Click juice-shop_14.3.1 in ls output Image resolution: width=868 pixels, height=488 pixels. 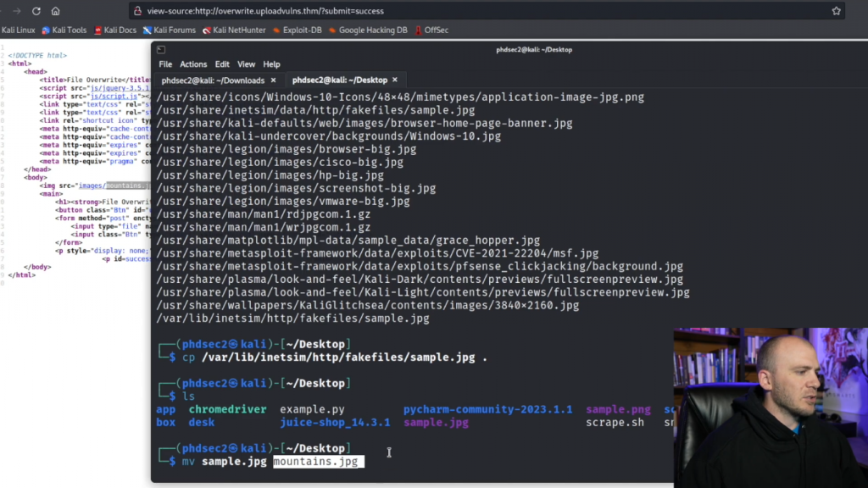click(x=335, y=422)
